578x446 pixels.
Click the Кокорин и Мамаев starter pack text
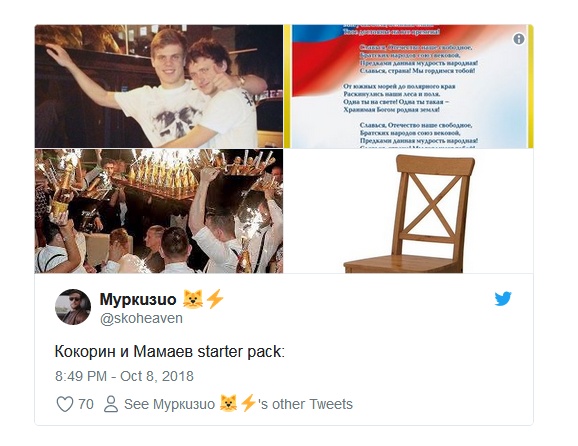tap(170, 352)
